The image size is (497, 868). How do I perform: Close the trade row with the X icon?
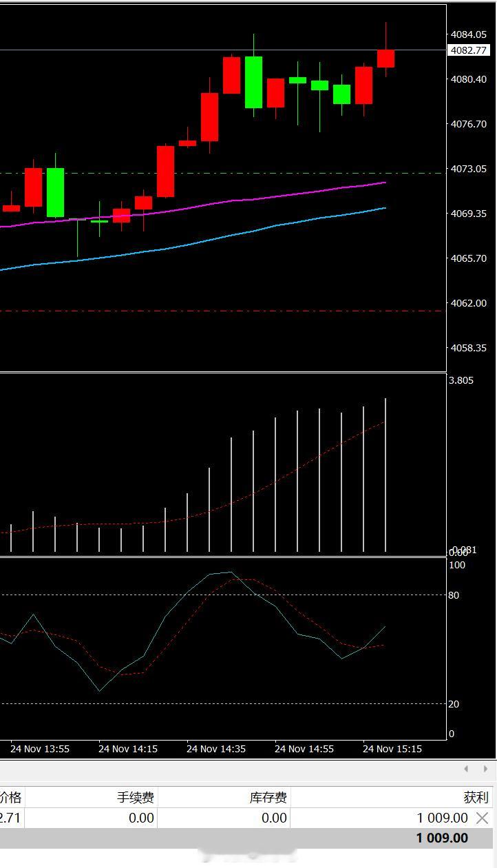[x=482, y=818]
